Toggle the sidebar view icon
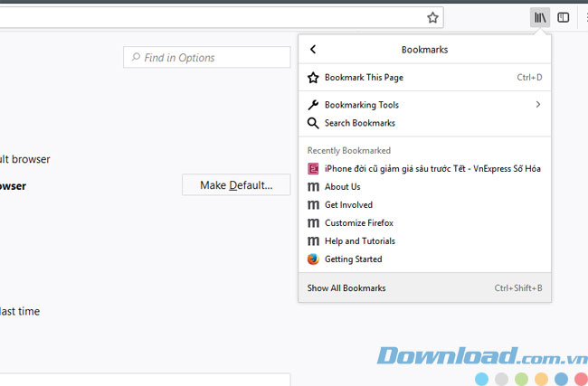Viewport: 588px width, 386px height. coord(563,17)
